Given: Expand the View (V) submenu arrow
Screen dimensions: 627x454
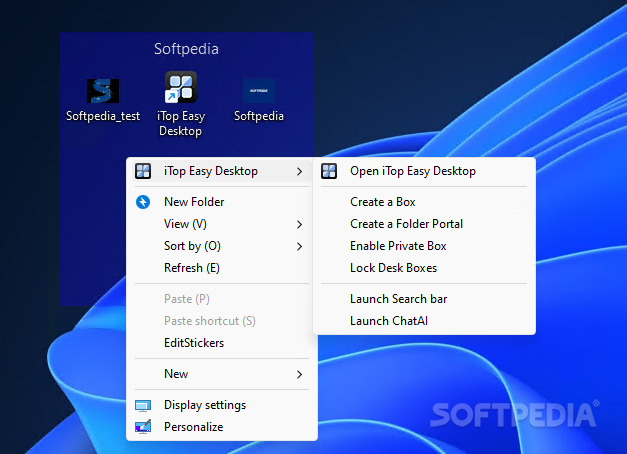Looking at the screenshot, I should coord(300,224).
